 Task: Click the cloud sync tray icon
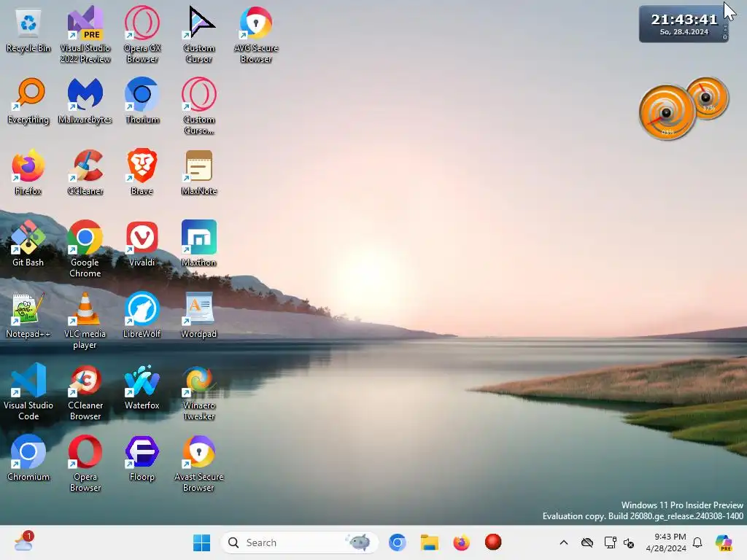tap(587, 542)
